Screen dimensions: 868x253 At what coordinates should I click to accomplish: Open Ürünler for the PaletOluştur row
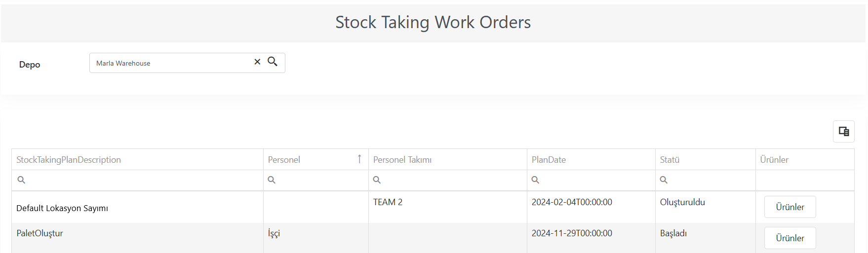click(x=790, y=238)
